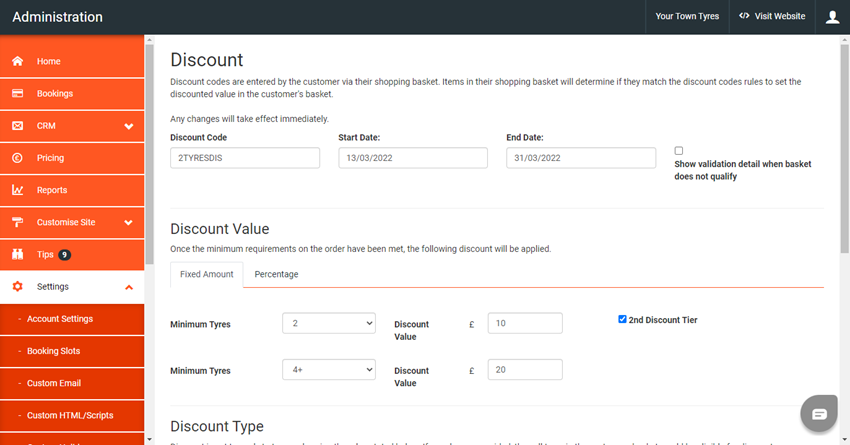
Task: Click the Pricing pound coin icon
Action: coord(18,158)
